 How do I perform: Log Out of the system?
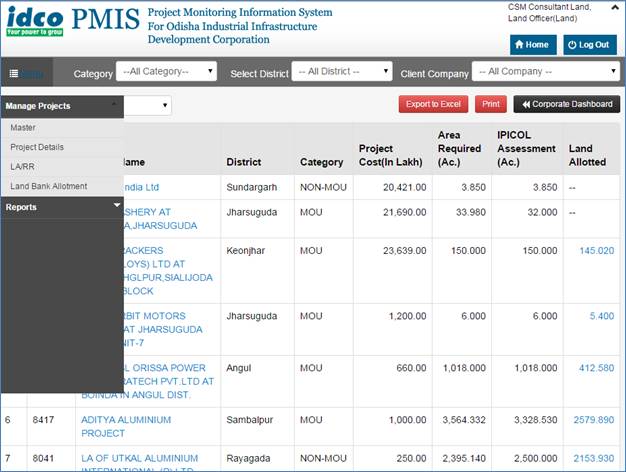pos(590,45)
